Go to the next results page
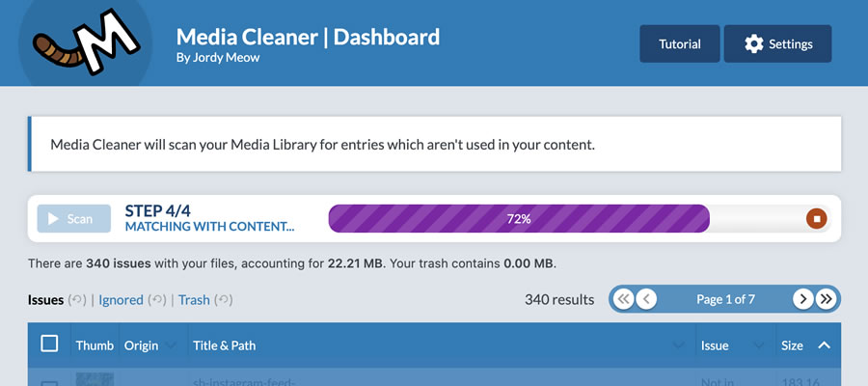This screenshot has width=868, height=386. (802, 299)
